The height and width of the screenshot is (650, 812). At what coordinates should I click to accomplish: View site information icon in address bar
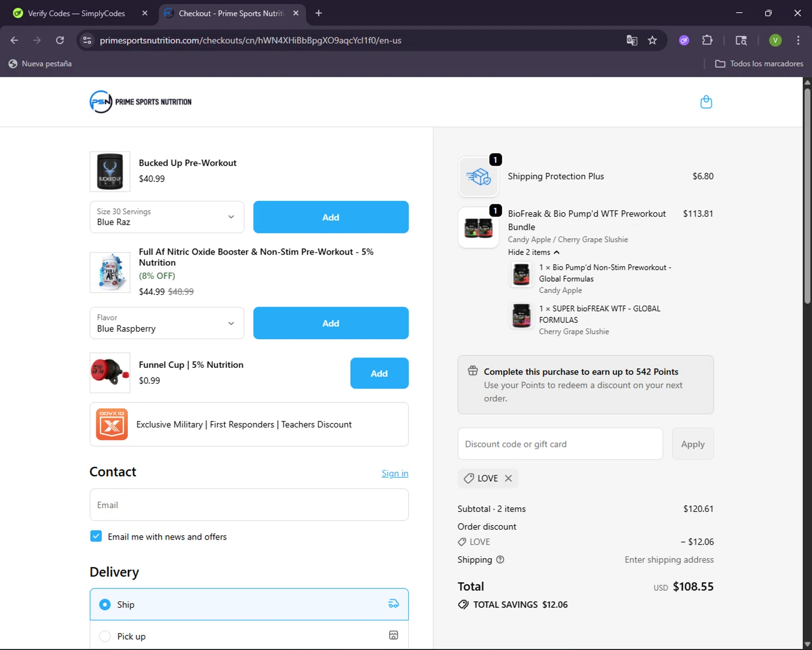[x=87, y=40]
